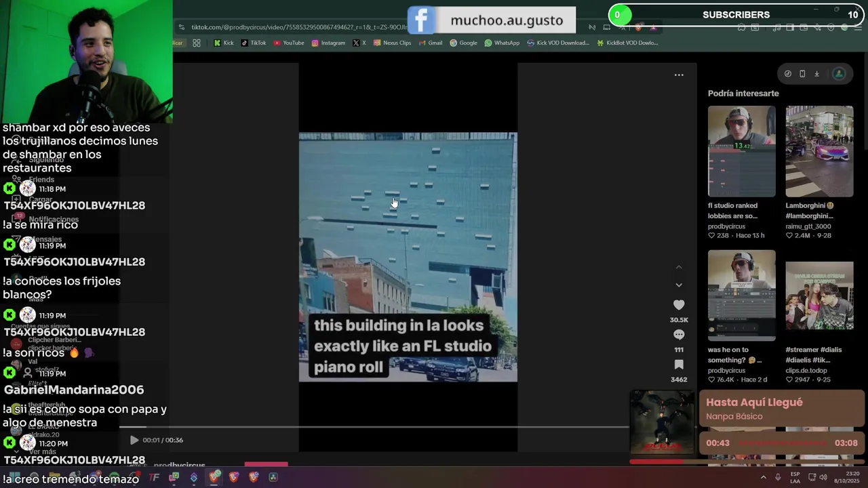This screenshot has width=868, height=488.
Task: Open the '#streamer #dialis' video thumbnail
Action: (x=819, y=296)
